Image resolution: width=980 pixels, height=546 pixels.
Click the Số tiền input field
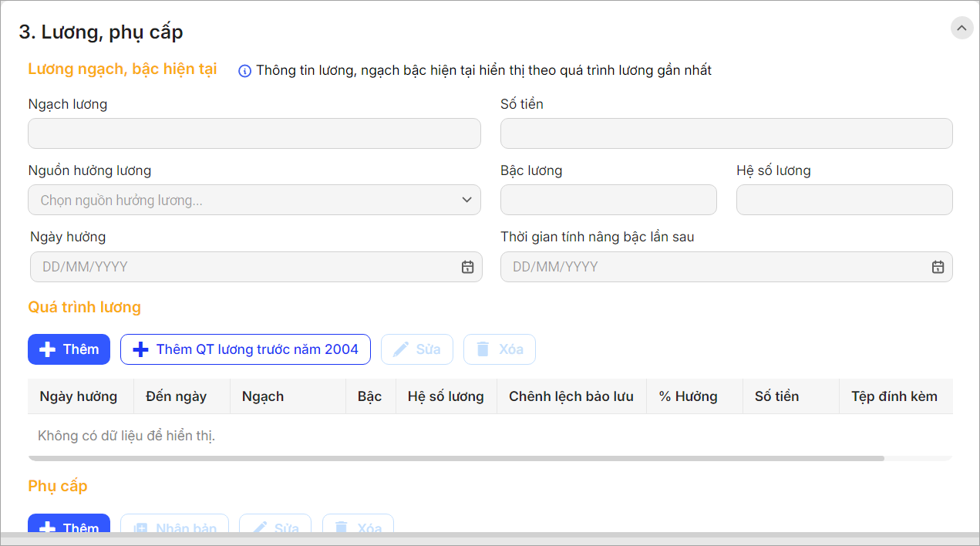pyautogui.click(x=726, y=133)
